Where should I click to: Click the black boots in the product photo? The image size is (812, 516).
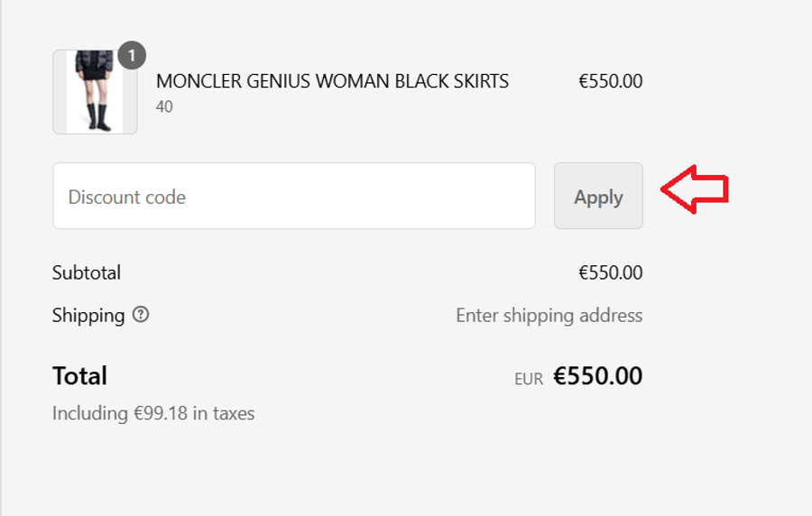click(x=99, y=118)
